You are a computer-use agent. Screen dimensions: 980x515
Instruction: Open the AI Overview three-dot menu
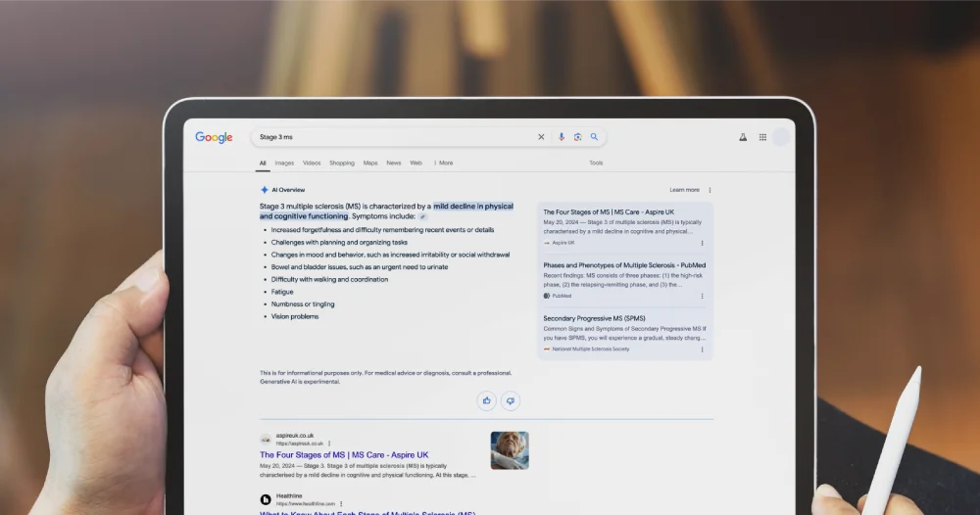[x=710, y=190]
